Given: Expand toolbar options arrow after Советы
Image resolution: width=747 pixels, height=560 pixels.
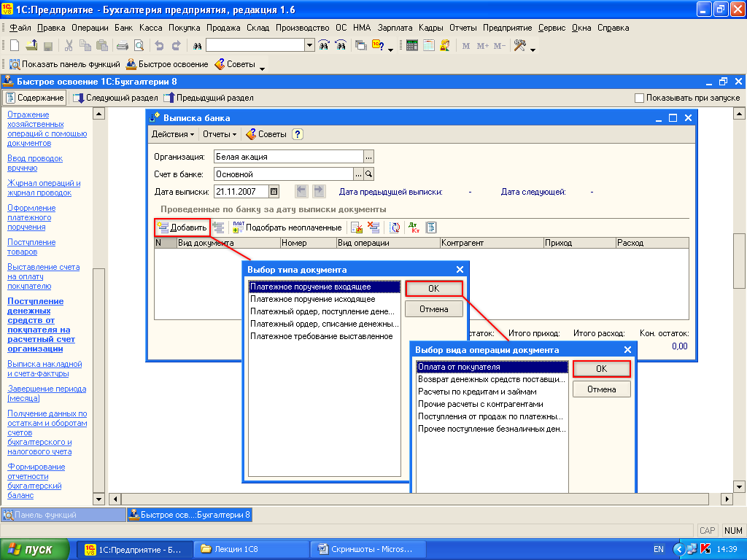Looking at the screenshot, I should [x=262, y=68].
